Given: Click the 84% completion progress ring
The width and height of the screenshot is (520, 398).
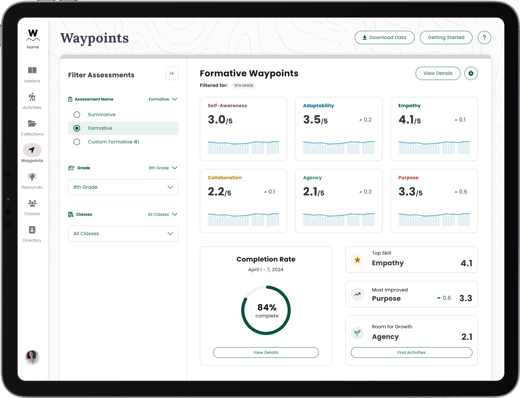Looking at the screenshot, I should (x=266, y=310).
